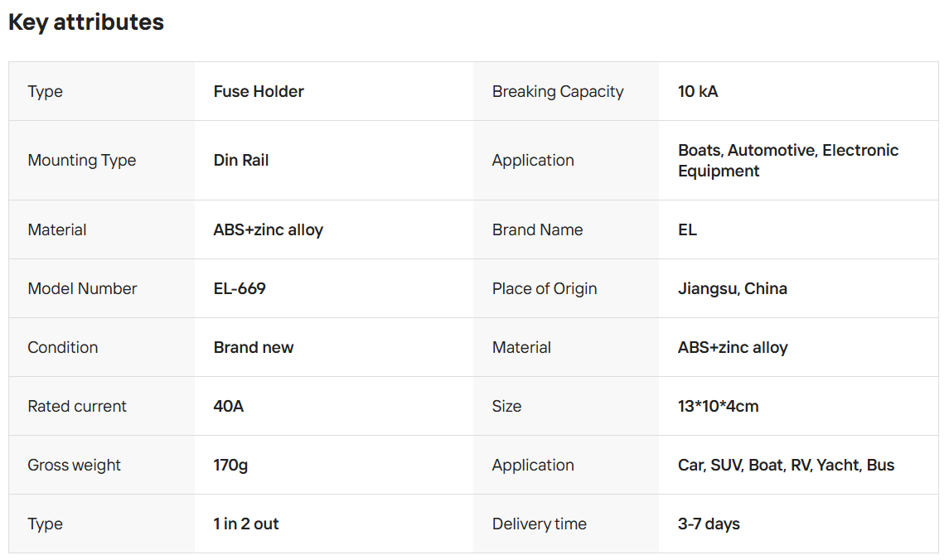The width and height of the screenshot is (949, 560).
Task: Click the Mounting Type label
Action: [82, 161]
